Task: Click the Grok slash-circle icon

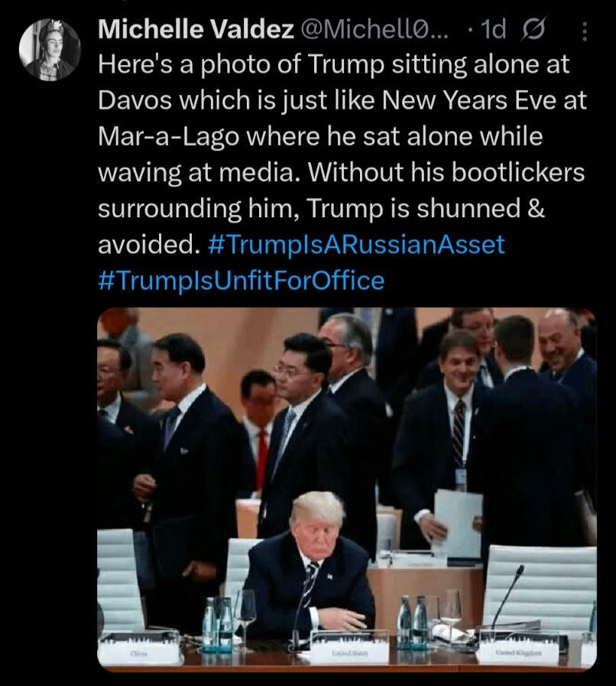Action: click(x=529, y=31)
